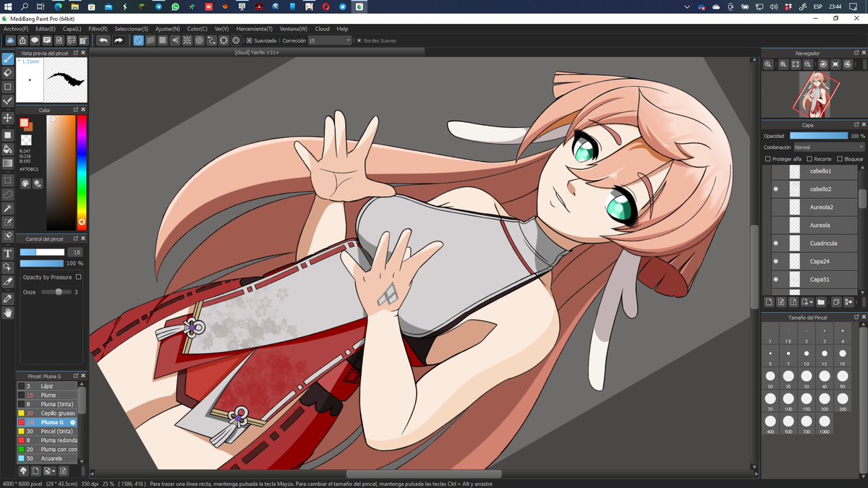
Task: Enable the Radial snap guide icon
Action: [x=187, y=40]
